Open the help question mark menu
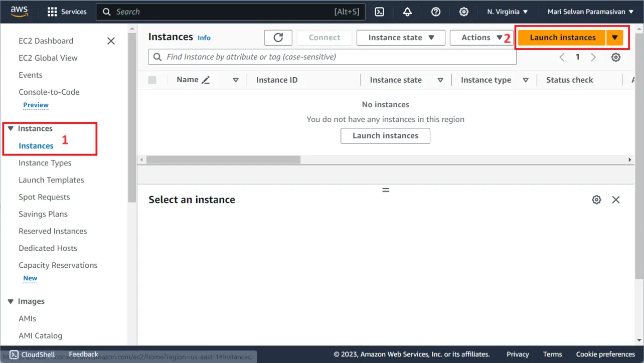The height and width of the screenshot is (363, 644). (436, 12)
